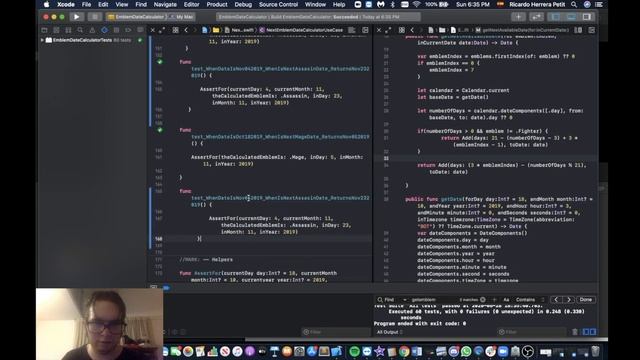Open left editor Adjust Editor Options menu
Screen dimensions: 640x360
coord(352,30)
